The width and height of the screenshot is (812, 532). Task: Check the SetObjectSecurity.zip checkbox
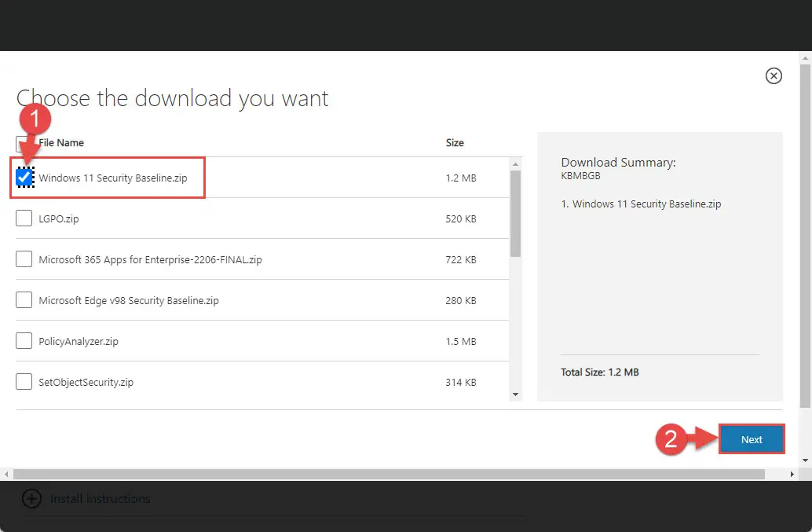click(24, 382)
